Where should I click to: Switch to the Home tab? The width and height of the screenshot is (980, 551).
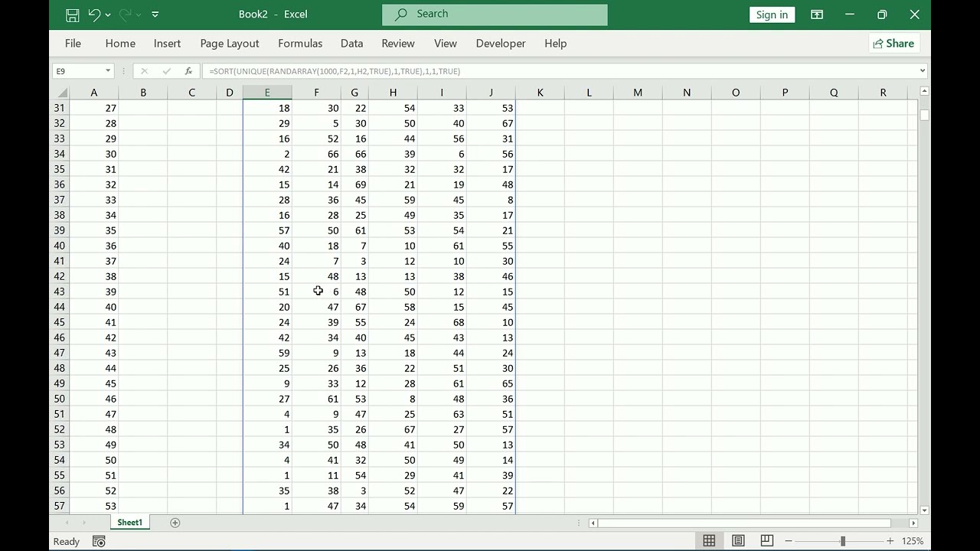click(120, 44)
